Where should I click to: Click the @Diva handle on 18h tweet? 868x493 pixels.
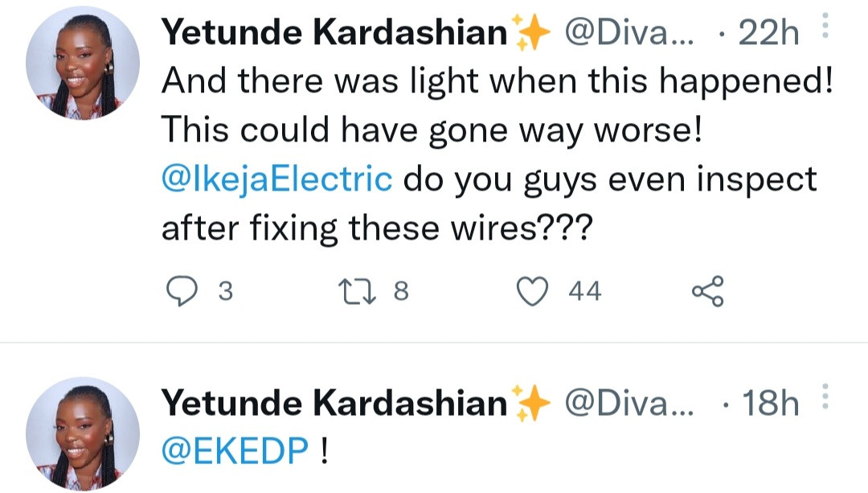(626, 403)
